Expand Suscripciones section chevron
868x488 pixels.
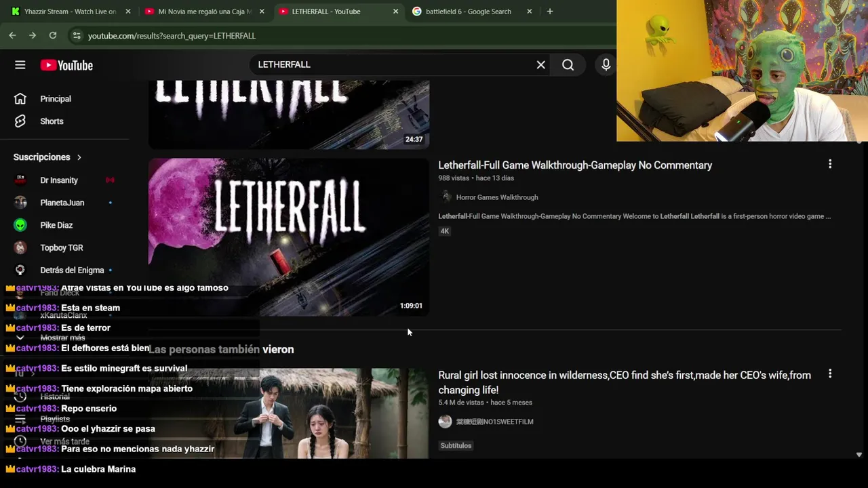click(x=79, y=157)
